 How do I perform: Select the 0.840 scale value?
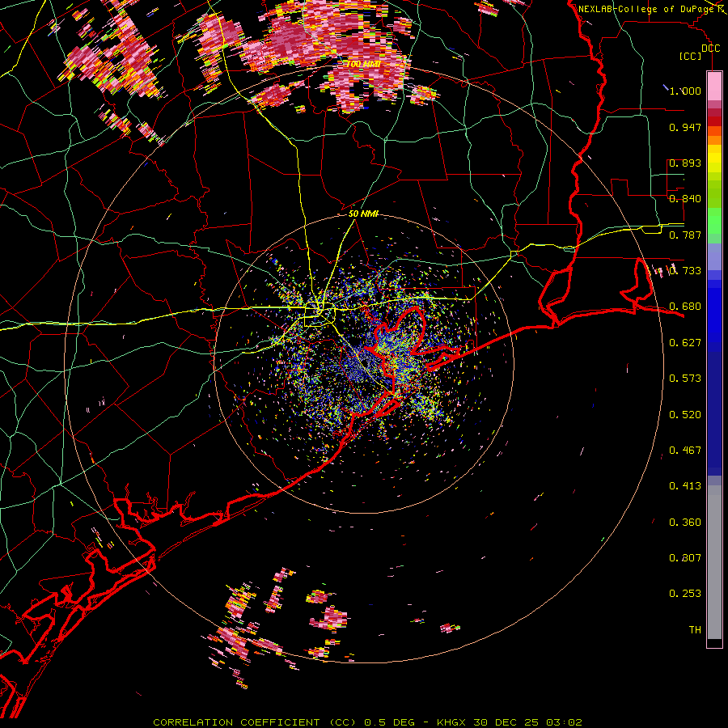pyautogui.click(x=685, y=199)
